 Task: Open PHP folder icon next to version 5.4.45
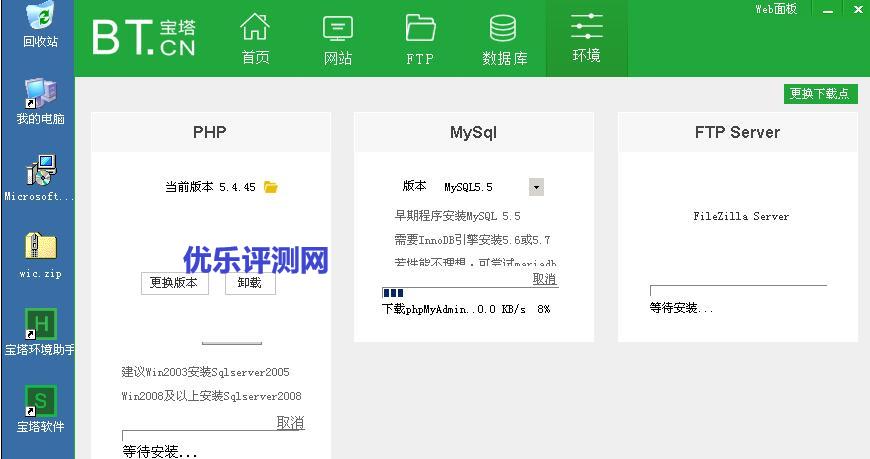pos(271,187)
